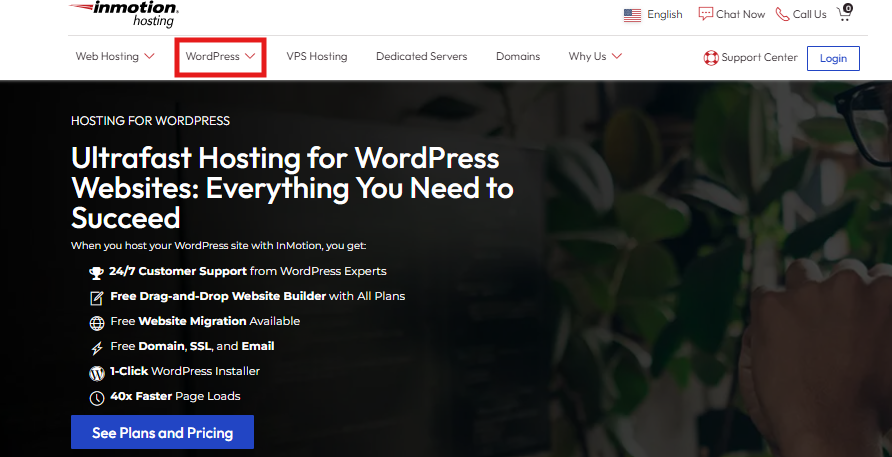Click the HOSTING FOR WORDPRESS label
Viewport: 892px width, 457px height.
151,121
